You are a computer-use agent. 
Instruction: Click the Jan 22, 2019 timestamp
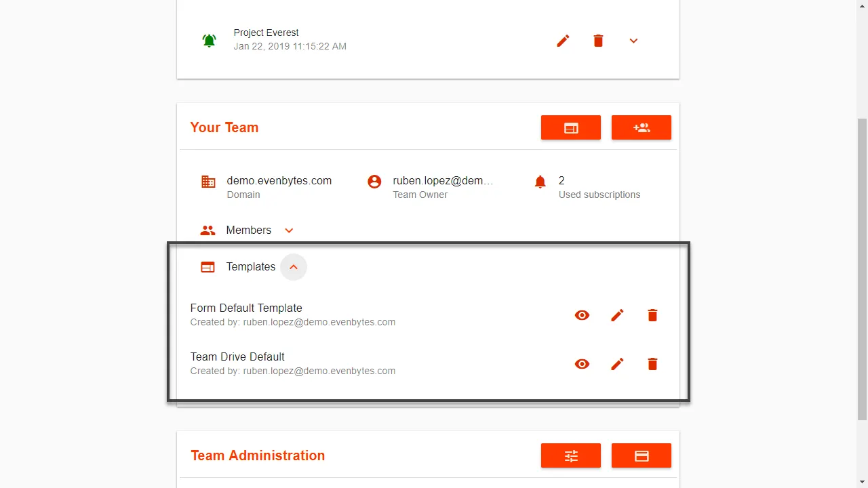[290, 46]
